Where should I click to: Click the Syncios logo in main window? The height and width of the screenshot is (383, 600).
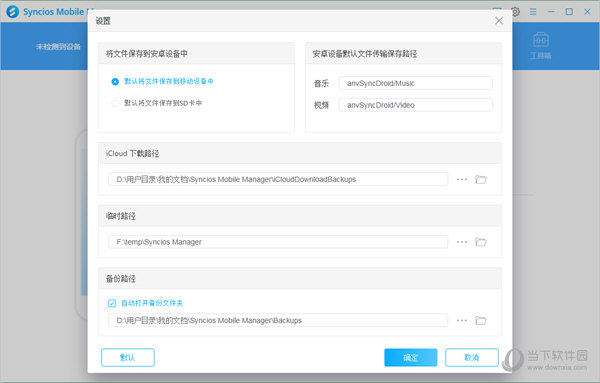tap(13, 11)
